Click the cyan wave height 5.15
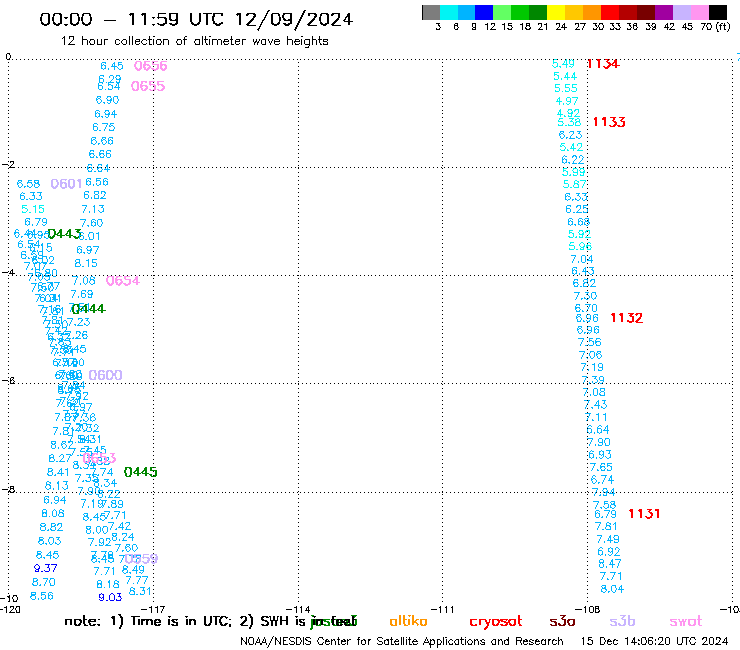The height and width of the screenshot is (650, 740). pos(33,209)
